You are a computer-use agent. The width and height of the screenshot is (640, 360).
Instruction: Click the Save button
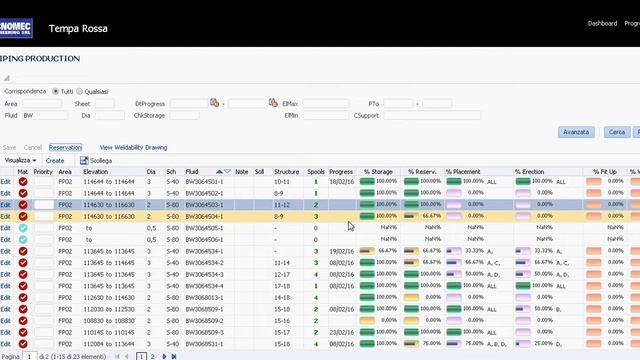tap(9, 147)
